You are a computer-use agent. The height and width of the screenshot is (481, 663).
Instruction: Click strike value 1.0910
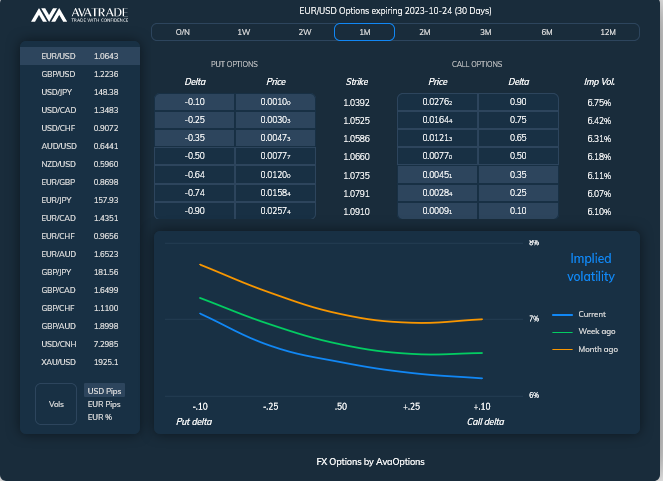coord(356,212)
